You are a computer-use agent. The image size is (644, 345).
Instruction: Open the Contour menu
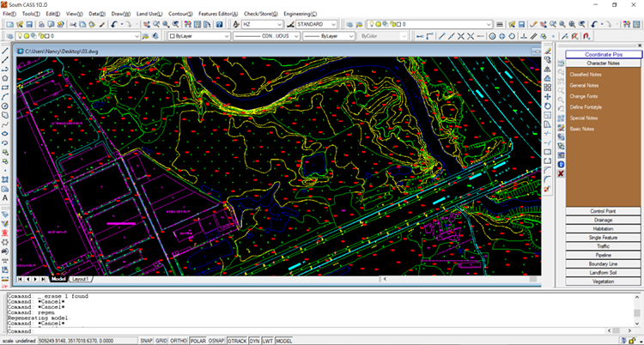(180, 14)
